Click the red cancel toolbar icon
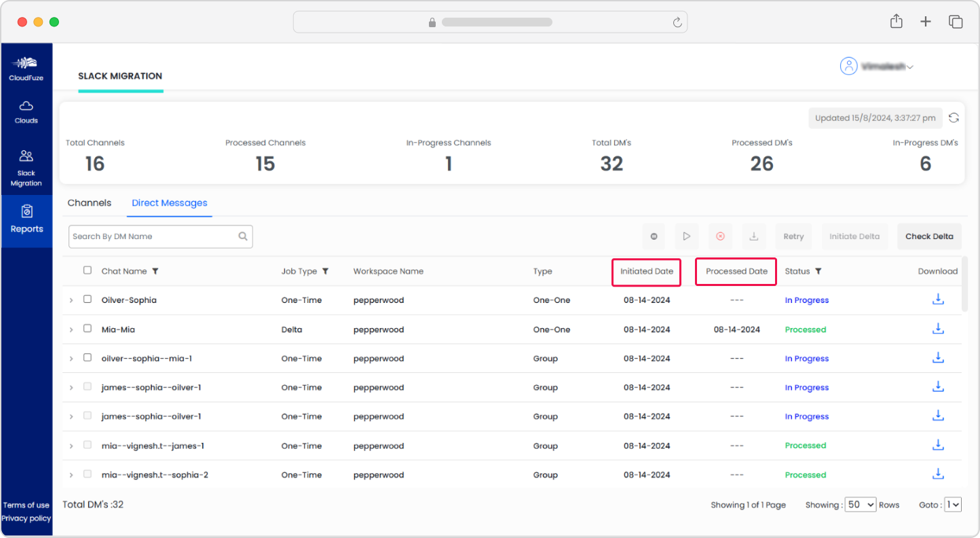 (720, 236)
